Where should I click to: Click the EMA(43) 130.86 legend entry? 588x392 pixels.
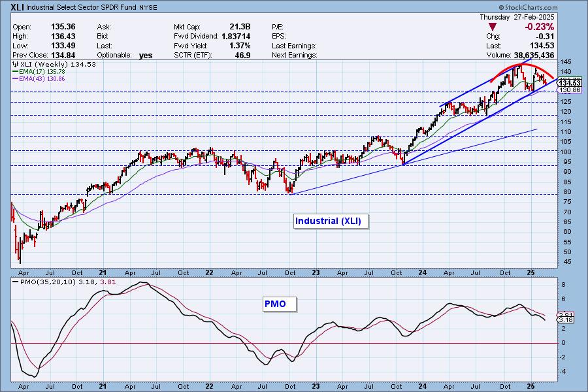(39, 79)
